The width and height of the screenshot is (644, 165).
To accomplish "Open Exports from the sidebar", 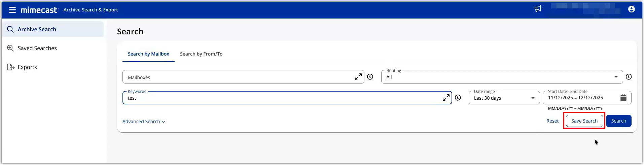I will (27, 67).
